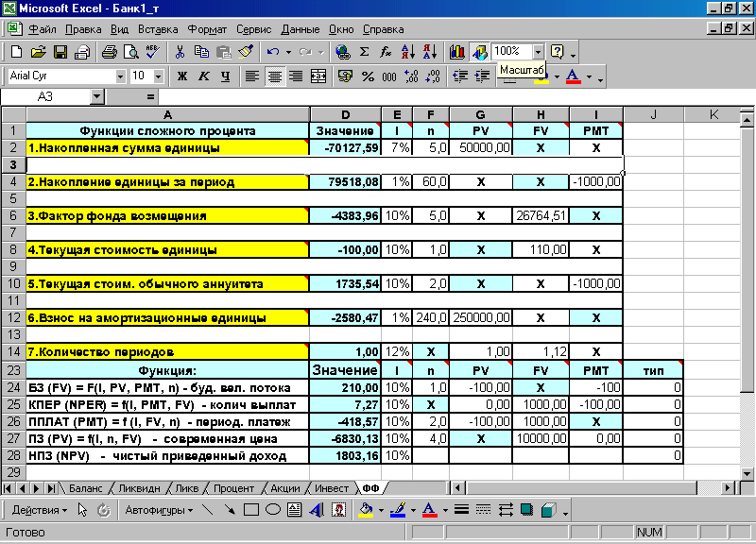
Task: Expand the drawing fill color dropdown arrow
Action: pyautogui.click(x=381, y=510)
